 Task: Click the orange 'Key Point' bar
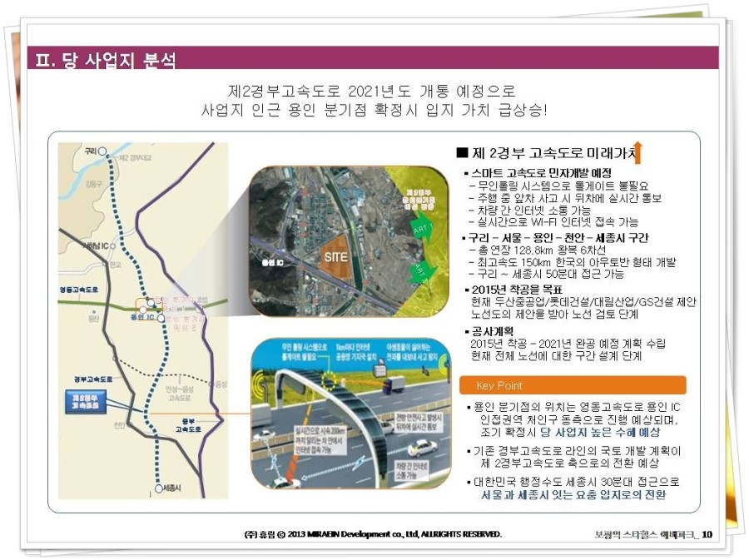[x=573, y=385]
